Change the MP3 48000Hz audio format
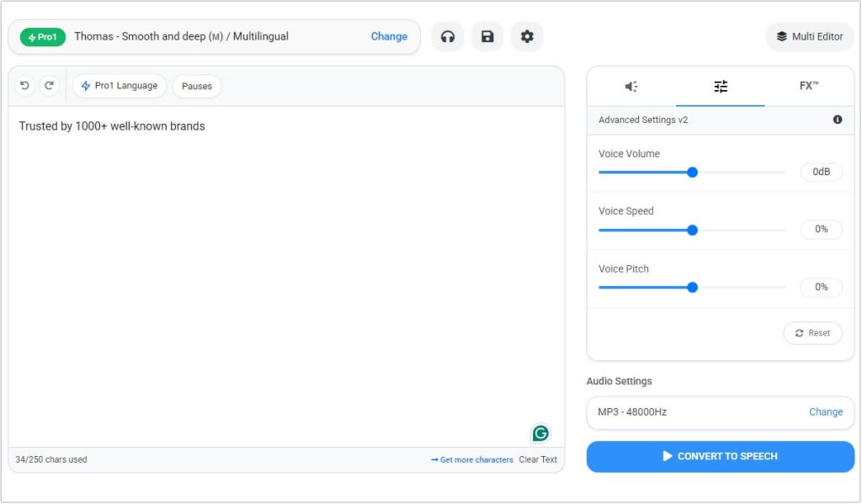 point(825,411)
